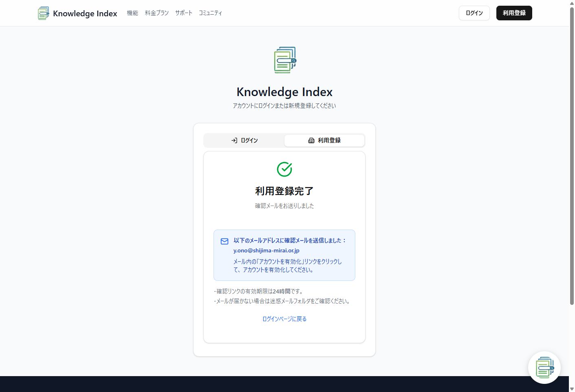Switch to the ログイン tab

point(245,140)
